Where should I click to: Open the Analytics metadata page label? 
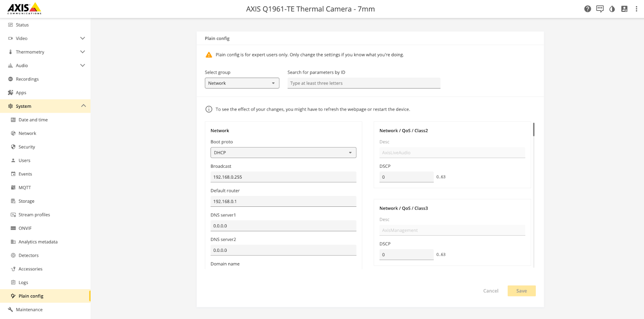point(38,242)
